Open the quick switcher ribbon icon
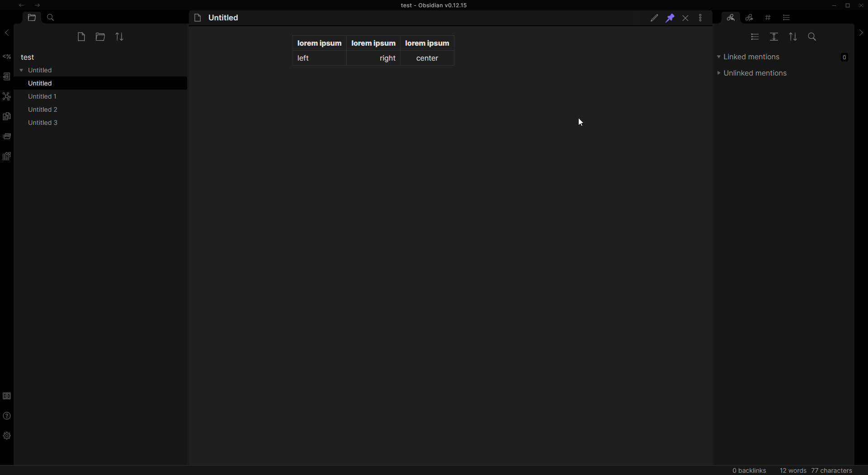This screenshot has width=868, height=475. tap(7, 76)
